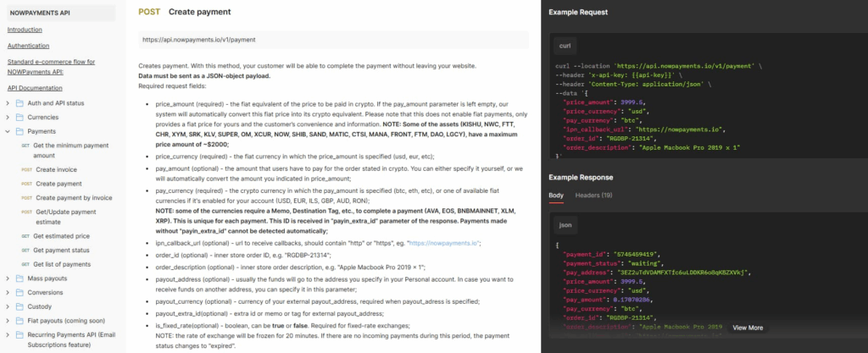Image resolution: width=868 pixels, height=353 pixels.
Task: Open the json format selector
Action: 565,225
